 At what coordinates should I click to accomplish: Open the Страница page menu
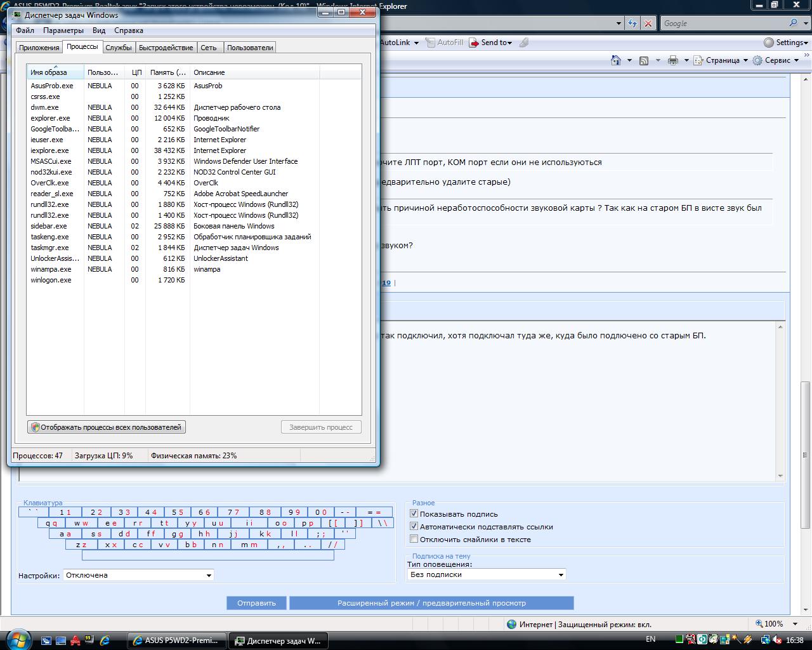coord(719,60)
